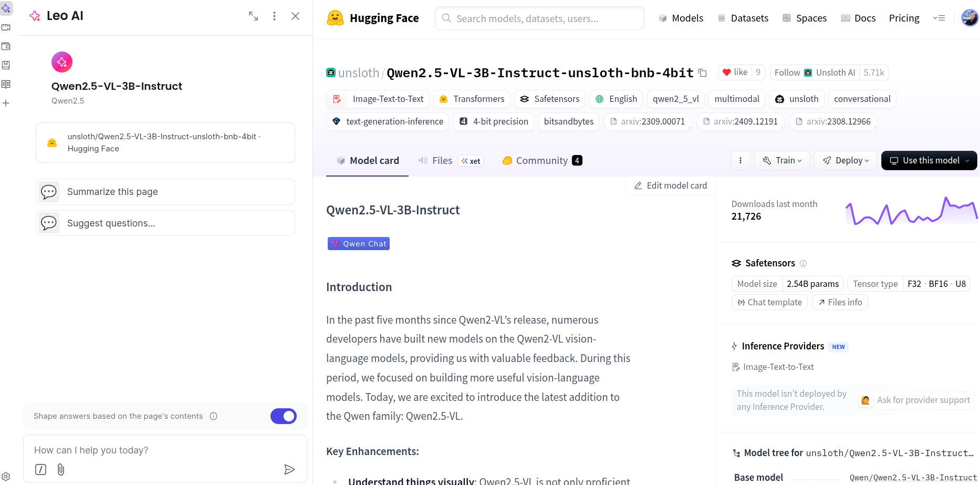
Task: Add a new item to the sidebar
Action: pyautogui.click(x=6, y=103)
